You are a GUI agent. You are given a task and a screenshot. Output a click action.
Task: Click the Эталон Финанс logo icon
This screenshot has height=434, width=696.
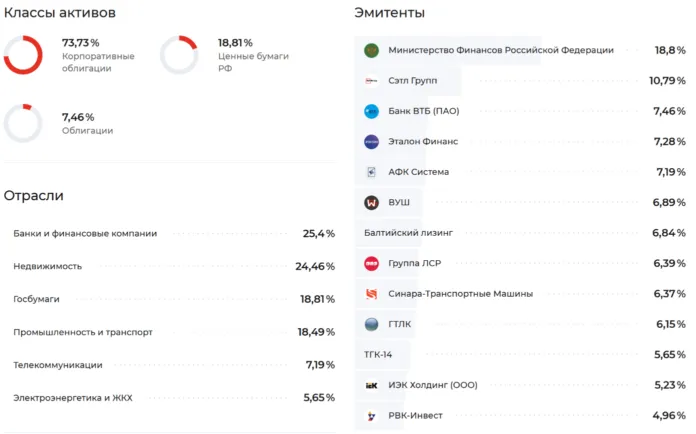pos(371,142)
